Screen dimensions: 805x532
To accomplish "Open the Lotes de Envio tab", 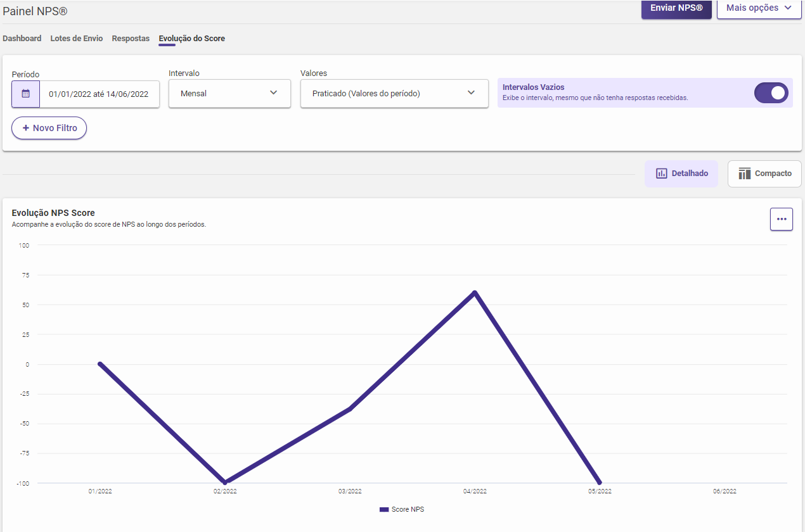I will pyautogui.click(x=77, y=39).
